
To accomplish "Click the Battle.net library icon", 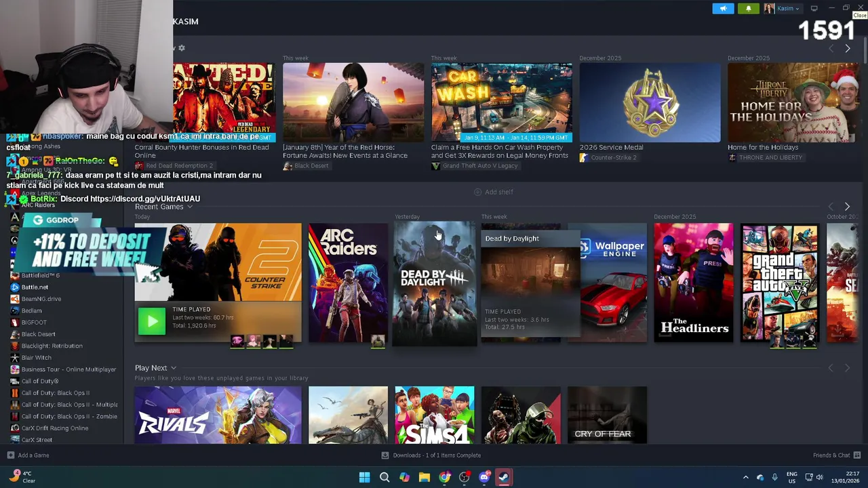I will click(x=15, y=287).
